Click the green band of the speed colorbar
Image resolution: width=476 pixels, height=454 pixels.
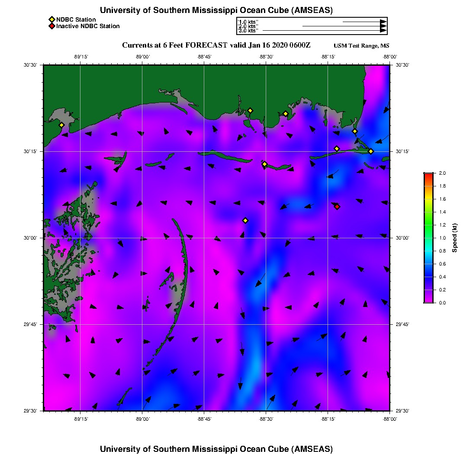[428, 225]
